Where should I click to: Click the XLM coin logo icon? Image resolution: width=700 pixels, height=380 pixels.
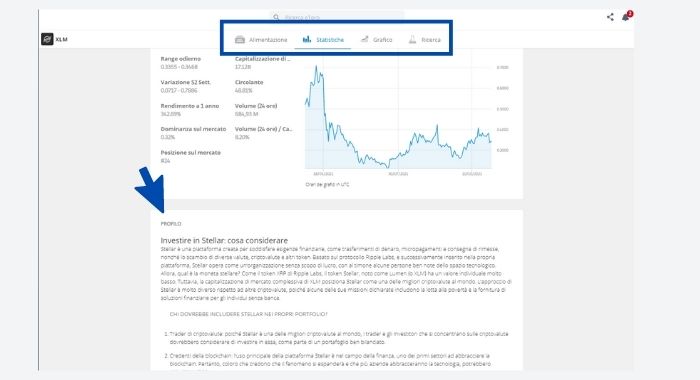coord(47,39)
